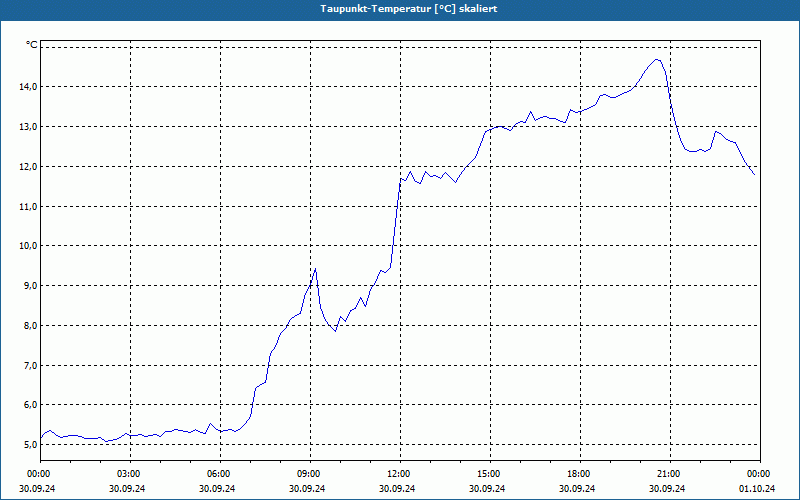Click the 30.09.24 date under 09:00
This screenshot has width=800, height=500.
307,488
